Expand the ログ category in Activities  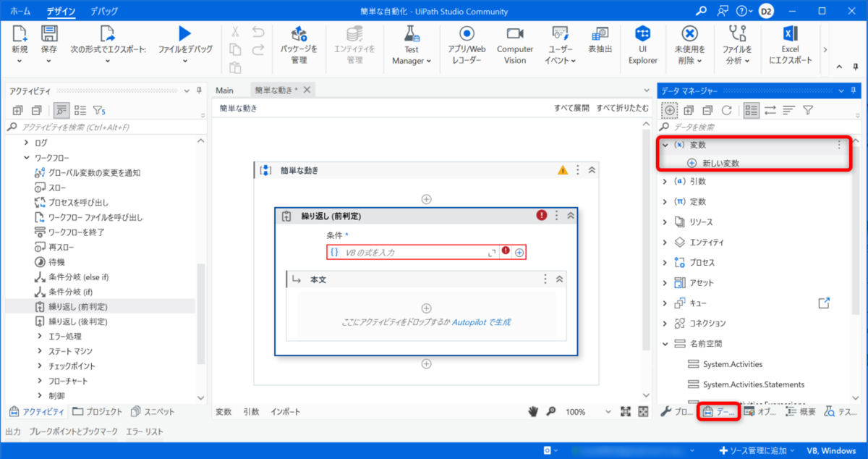pyautogui.click(x=27, y=143)
